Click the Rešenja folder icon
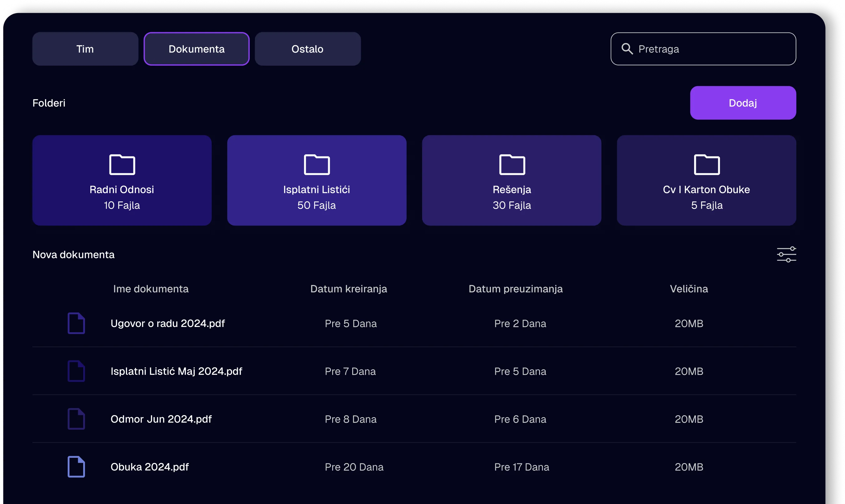Image resolution: width=845 pixels, height=504 pixels. click(x=512, y=165)
